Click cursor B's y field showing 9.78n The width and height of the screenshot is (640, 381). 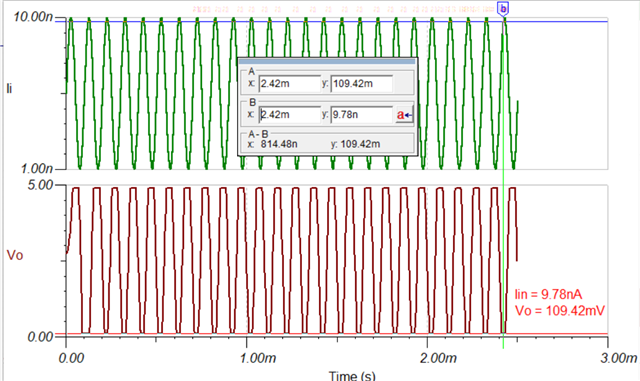362,115
